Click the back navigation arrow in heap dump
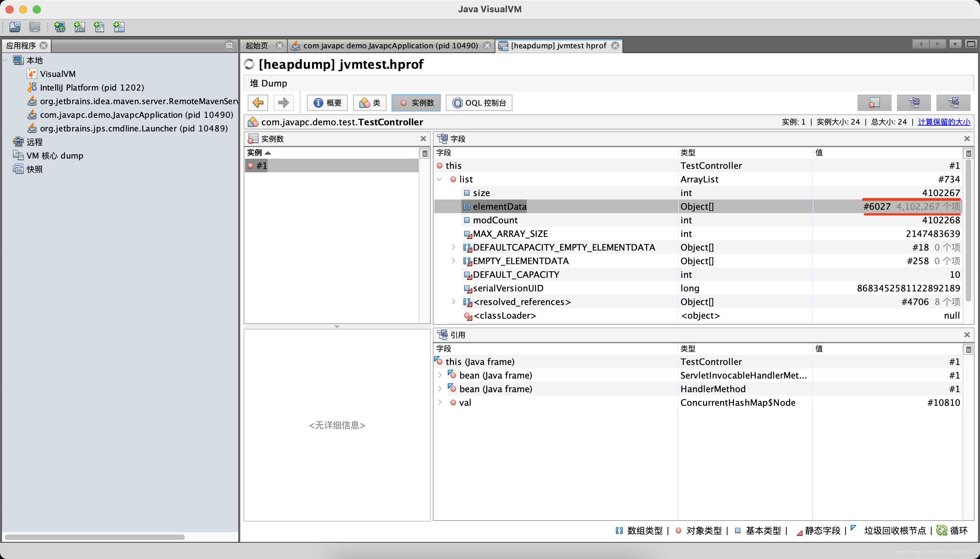 click(258, 102)
